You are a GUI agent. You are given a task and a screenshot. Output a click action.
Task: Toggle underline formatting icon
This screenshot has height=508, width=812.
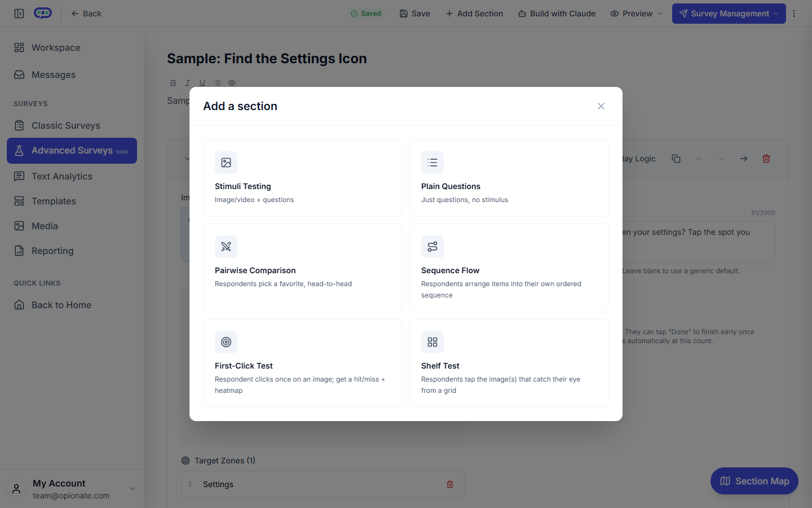(202, 83)
